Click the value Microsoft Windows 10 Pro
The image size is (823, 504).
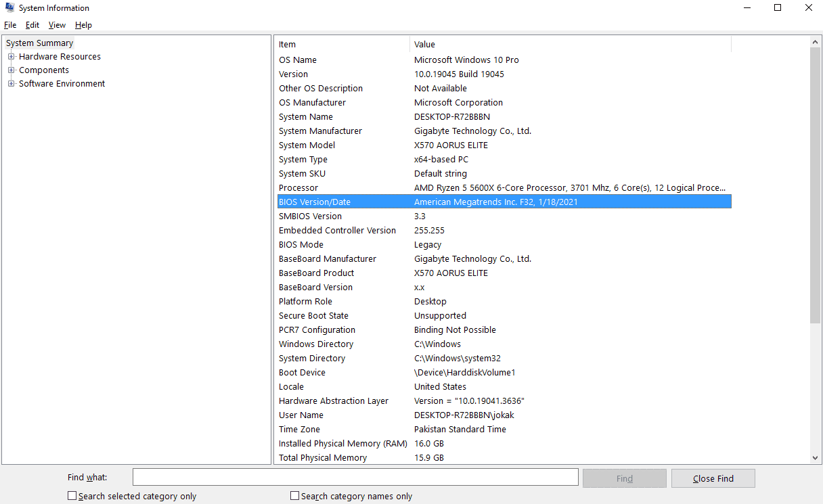466,60
